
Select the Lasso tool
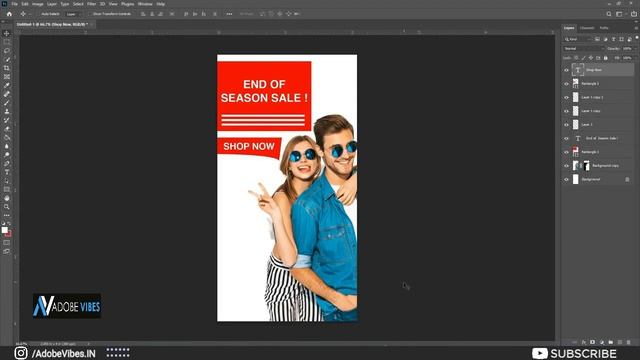point(7,51)
